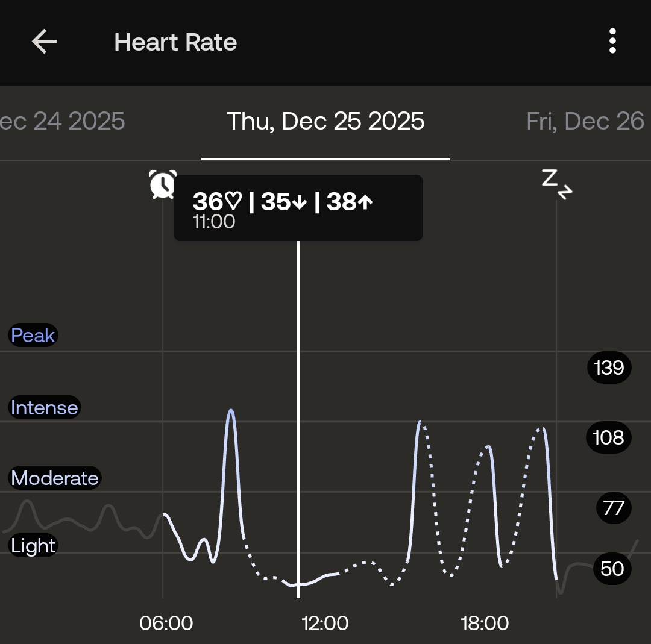Viewport: 651px width, 644px height.
Task: Toggle the Moderate zone highlight
Action: 54,478
